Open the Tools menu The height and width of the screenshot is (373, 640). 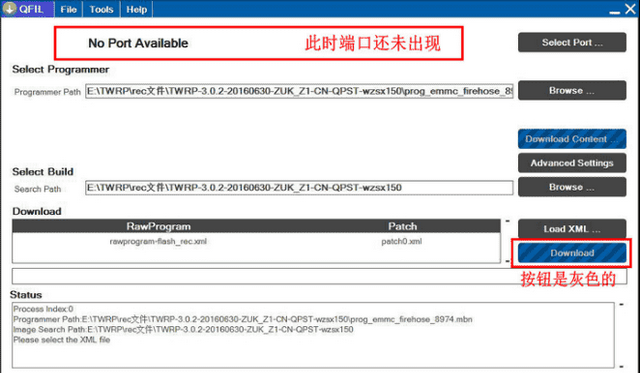101,9
